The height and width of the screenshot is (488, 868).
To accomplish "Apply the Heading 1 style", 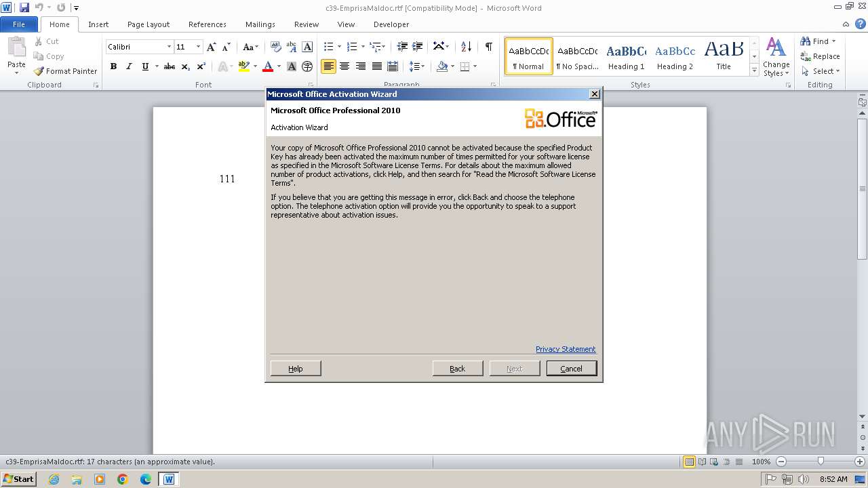I will [x=627, y=56].
